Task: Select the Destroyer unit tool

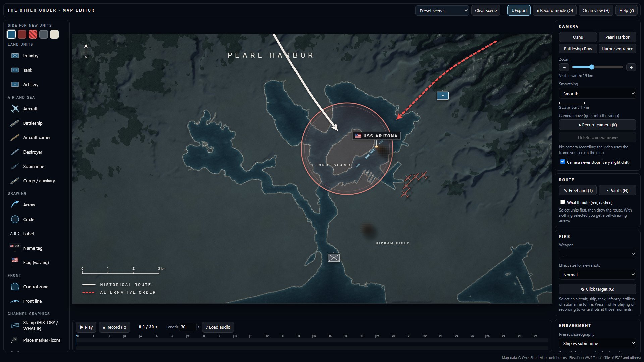Action: pos(37,152)
